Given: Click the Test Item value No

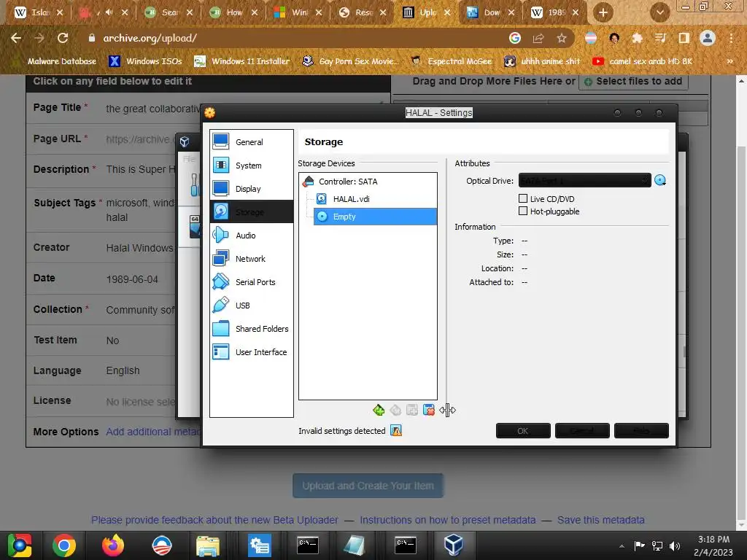Looking at the screenshot, I should [x=112, y=341].
